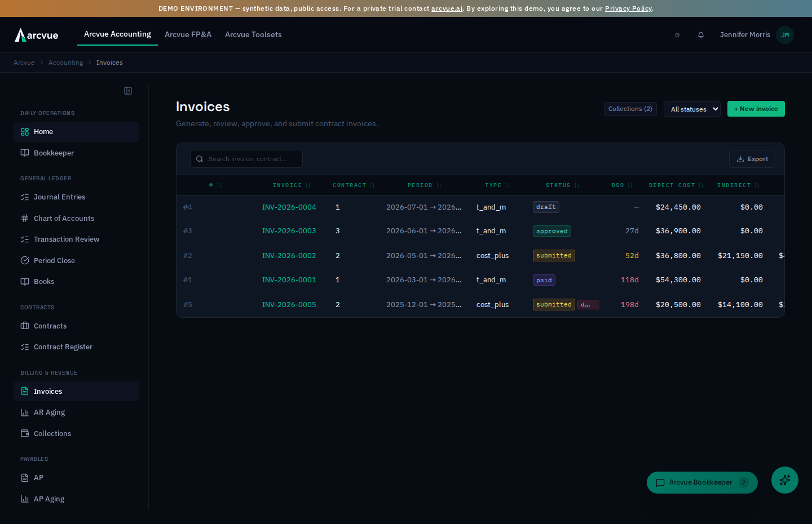
Task: Open Bookkeeper from sidebar
Action: (x=76, y=153)
